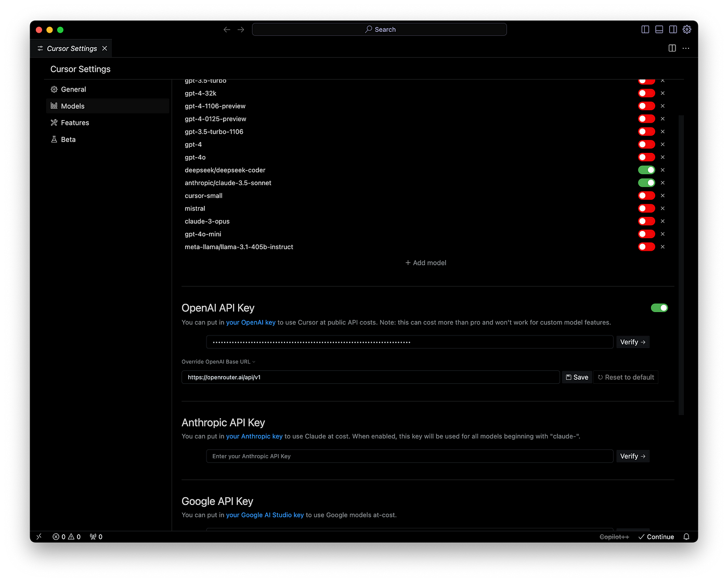
Task: Verify the OpenAI API key
Action: [632, 342]
